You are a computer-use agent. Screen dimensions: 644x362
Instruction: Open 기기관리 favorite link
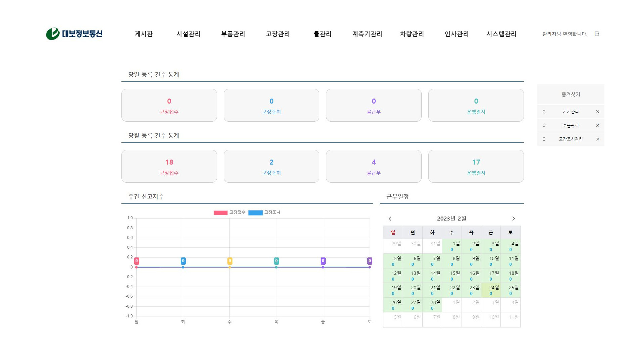click(x=571, y=112)
